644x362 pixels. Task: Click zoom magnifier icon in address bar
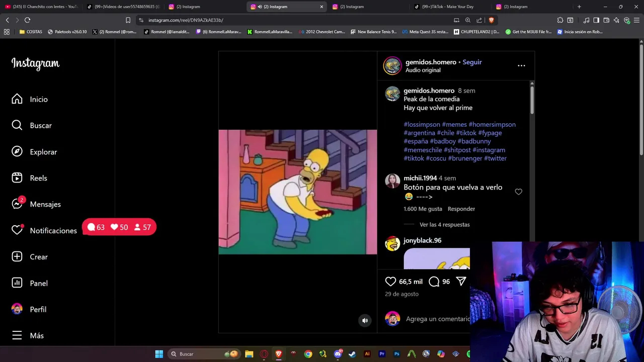(x=468, y=20)
